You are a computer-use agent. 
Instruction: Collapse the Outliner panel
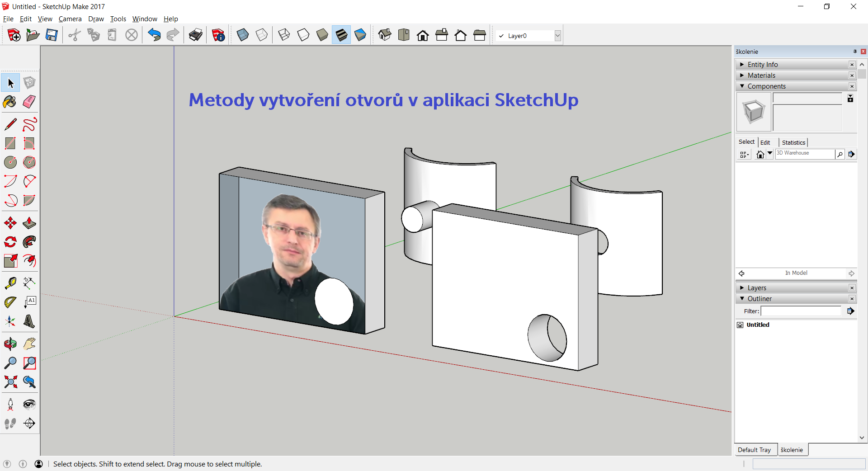coord(742,299)
